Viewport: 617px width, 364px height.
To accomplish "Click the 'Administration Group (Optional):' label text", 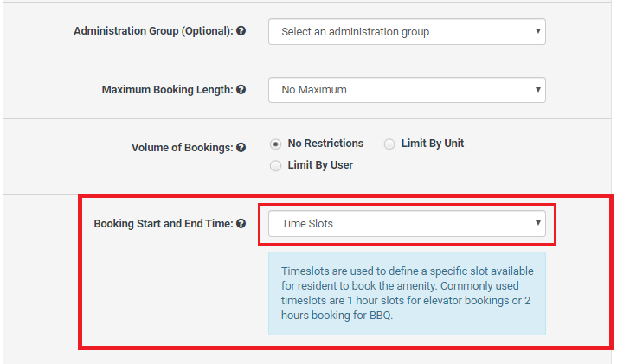I will click(x=153, y=31).
